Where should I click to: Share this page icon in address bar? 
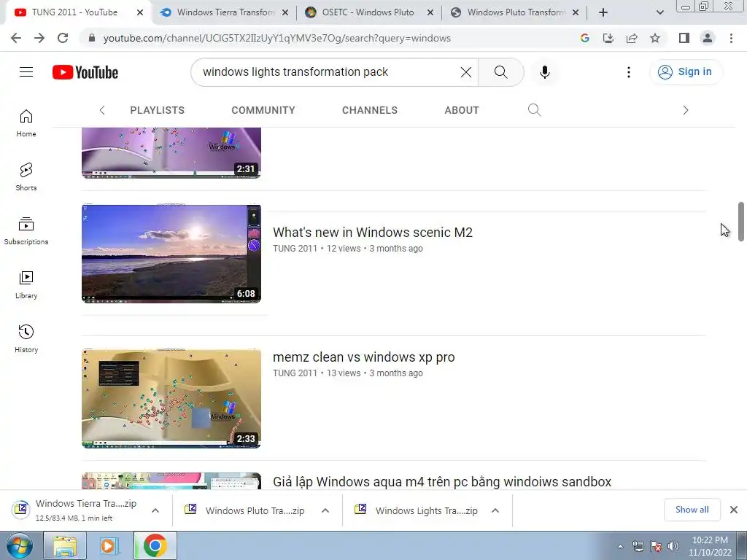click(632, 38)
